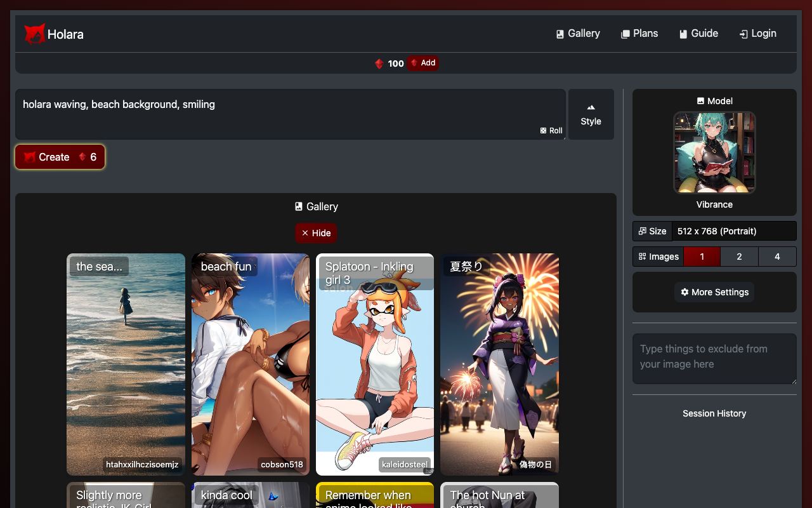Set image count to 2
The height and width of the screenshot is (508, 812).
coord(739,257)
